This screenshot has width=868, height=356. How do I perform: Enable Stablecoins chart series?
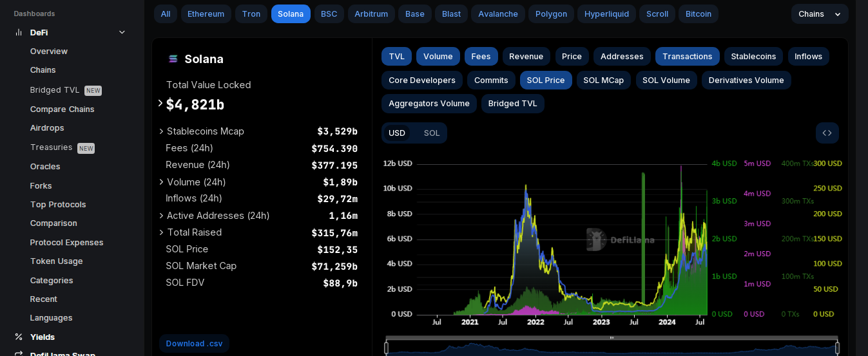(x=753, y=57)
